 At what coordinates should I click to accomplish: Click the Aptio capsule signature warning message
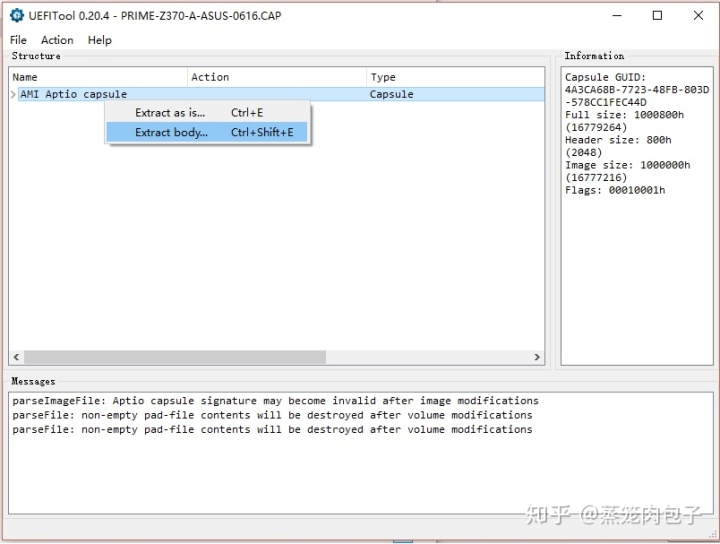click(276, 401)
